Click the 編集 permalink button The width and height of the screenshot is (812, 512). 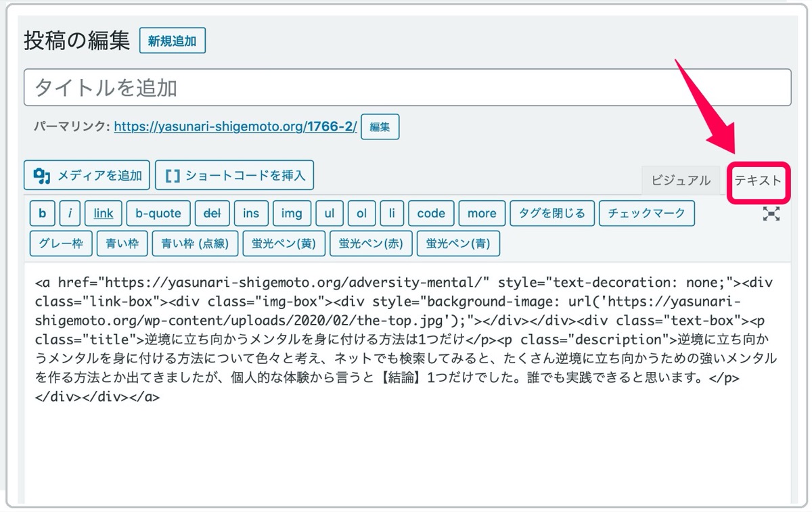coord(380,126)
